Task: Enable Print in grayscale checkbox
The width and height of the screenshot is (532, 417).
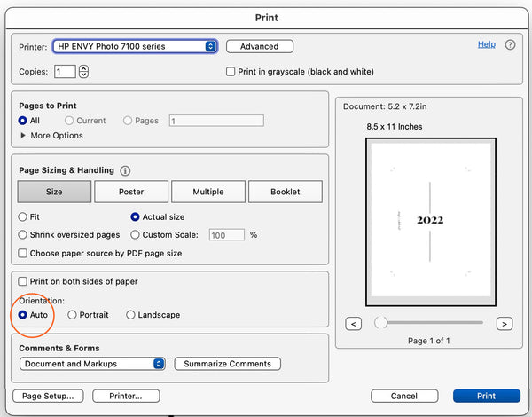Action: [231, 72]
